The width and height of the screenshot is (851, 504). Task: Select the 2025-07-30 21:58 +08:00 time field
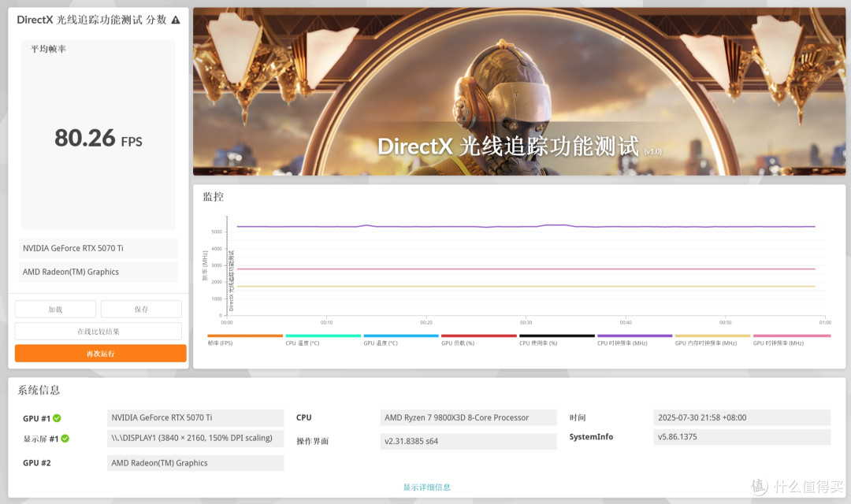click(x=742, y=417)
